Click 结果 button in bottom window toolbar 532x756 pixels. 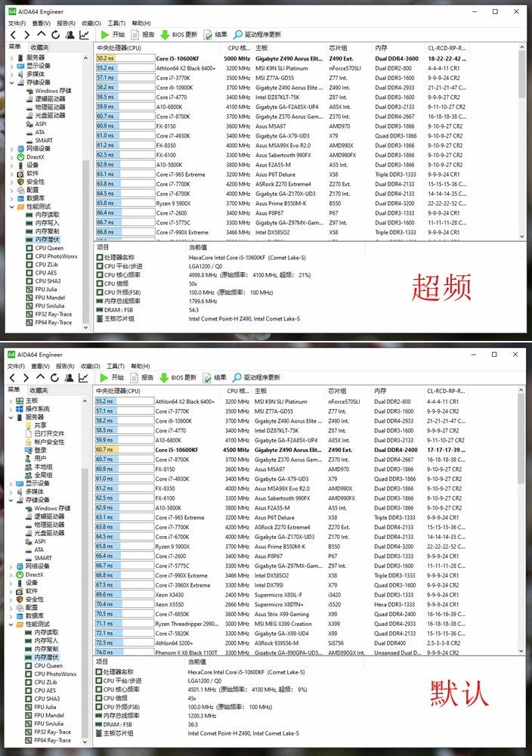pyautogui.click(x=215, y=377)
